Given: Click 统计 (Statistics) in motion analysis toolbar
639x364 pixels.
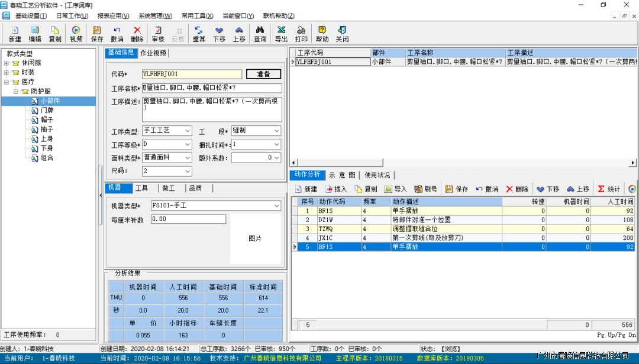Looking at the screenshot, I should coord(609,189).
